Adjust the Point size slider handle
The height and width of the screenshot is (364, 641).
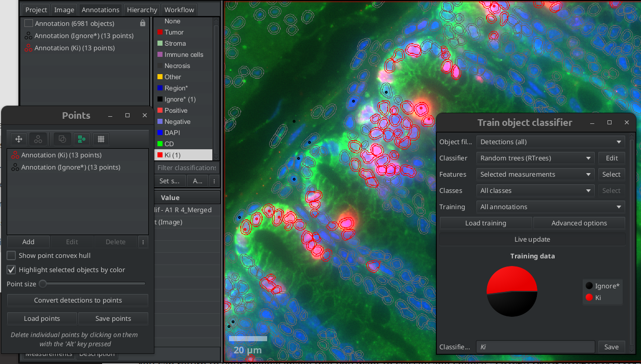click(43, 284)
